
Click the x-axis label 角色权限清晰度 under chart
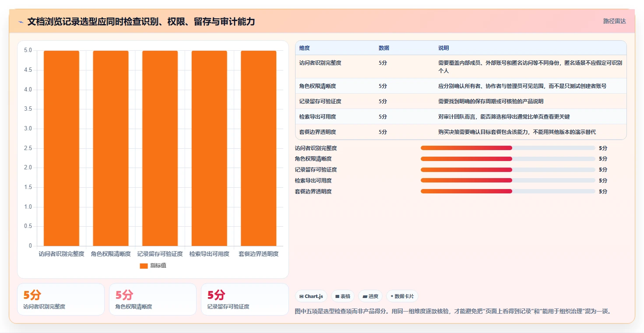(111, 254)
